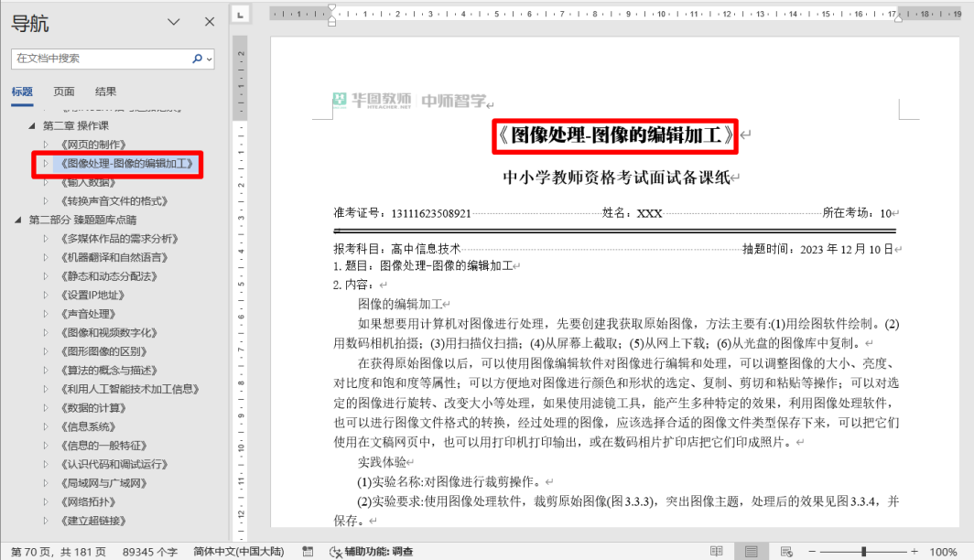
Task: Click the tab stop selector at ruler corner
Action: (240, 14)
